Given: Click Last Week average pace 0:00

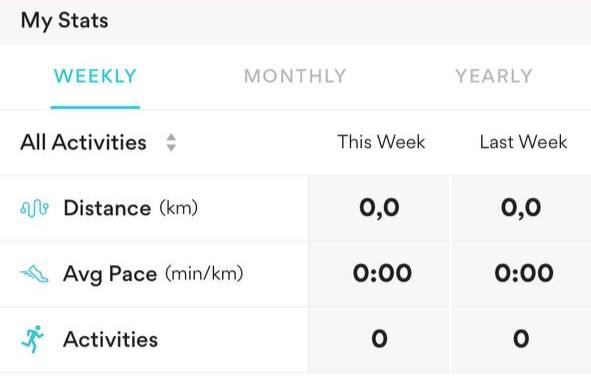Looking at the screenshot, I should point(524,273).
